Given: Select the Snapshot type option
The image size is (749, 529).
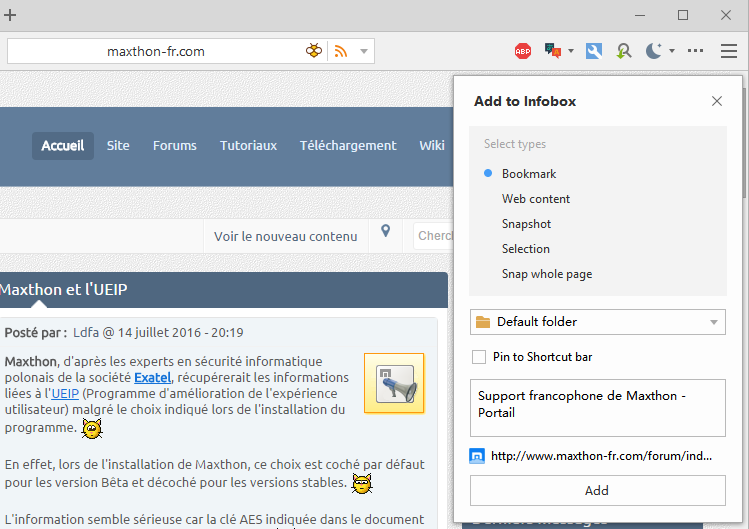Looking at the screenshot, I should point(526,224).
